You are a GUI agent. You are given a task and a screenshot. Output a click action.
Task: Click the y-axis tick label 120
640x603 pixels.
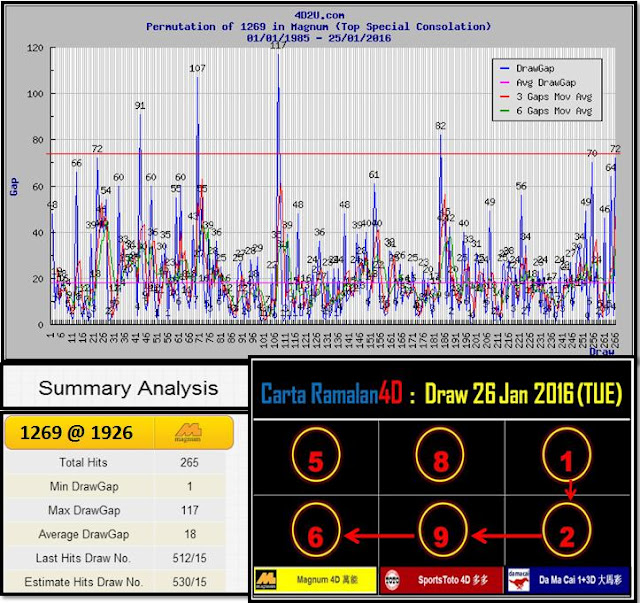pos(35,48)
